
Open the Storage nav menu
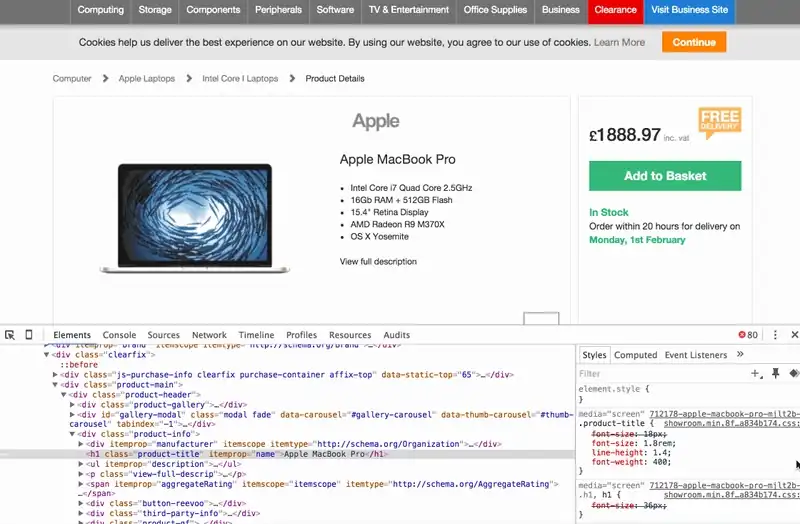click(x=155, y=10)
